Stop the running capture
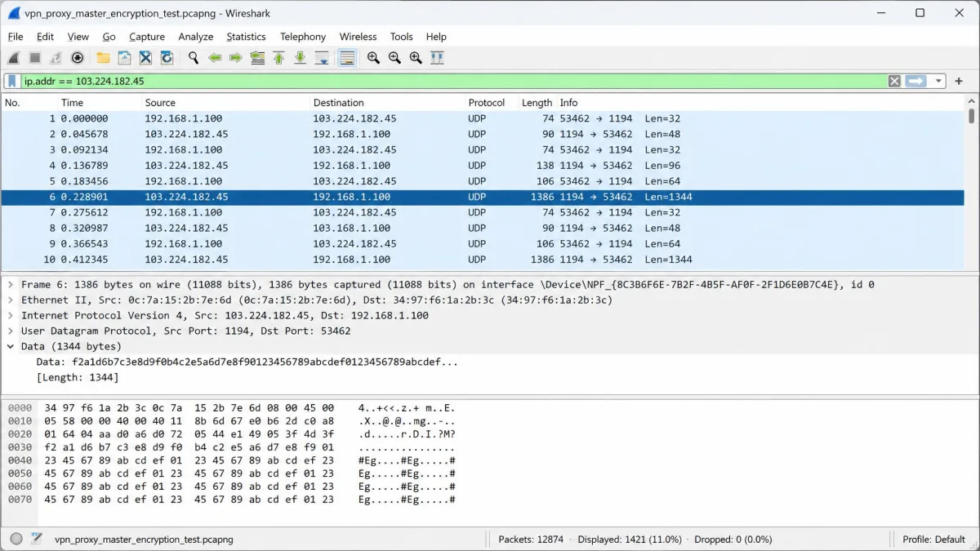 tap(35, 58)
